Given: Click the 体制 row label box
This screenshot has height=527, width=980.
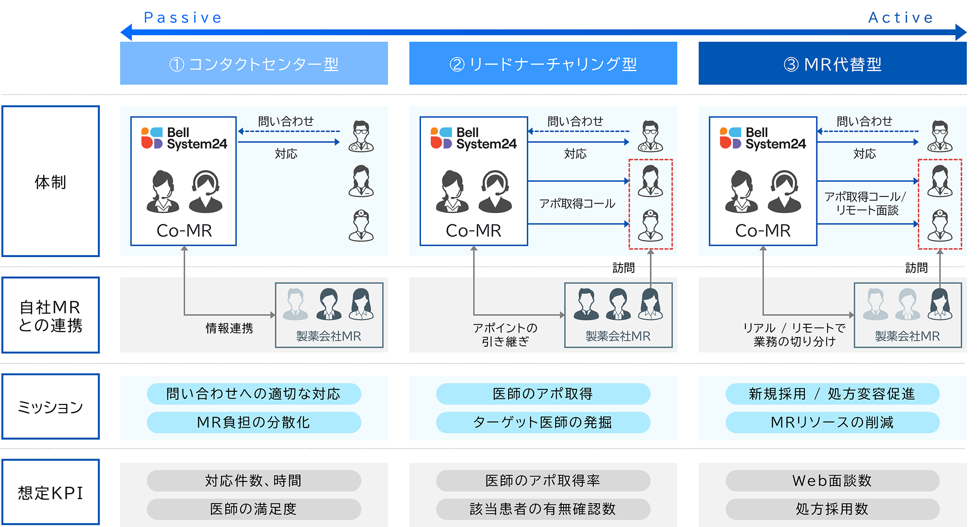Looking at the screenshot, I should click(x=50, y=181).
